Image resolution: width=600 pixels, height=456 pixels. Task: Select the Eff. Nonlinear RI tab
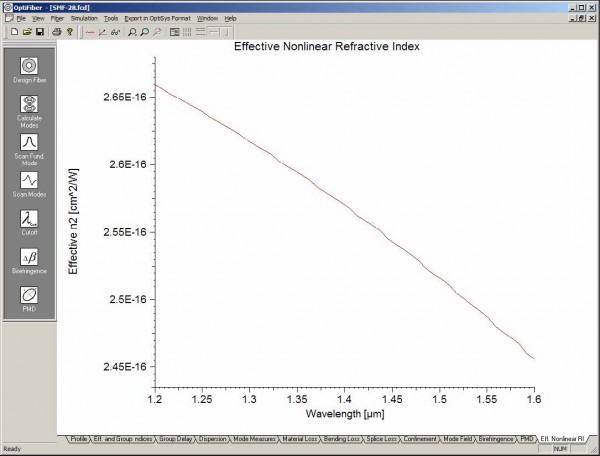click(x=562, y=439)
